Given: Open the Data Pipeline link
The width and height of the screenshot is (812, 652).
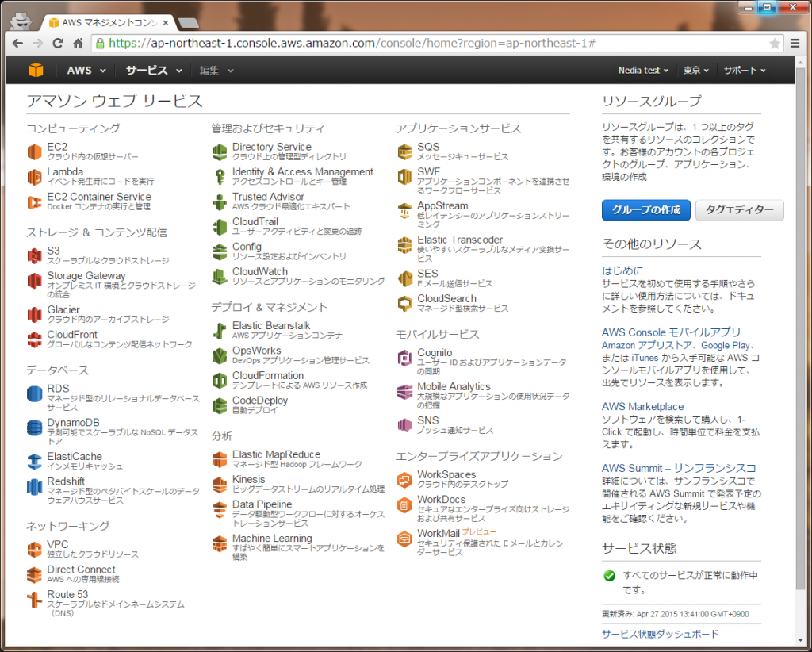Looking at the screenshot, I should coord(262,504).
